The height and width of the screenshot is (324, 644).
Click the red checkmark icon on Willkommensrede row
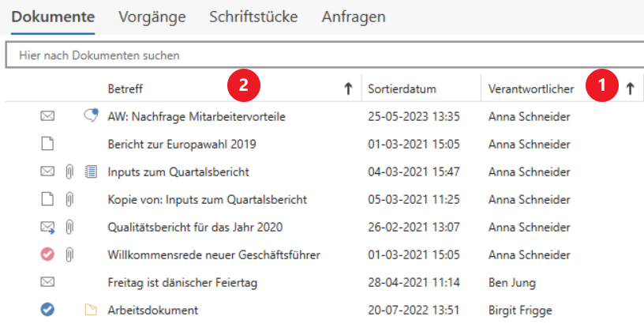[x=47, y=254]
